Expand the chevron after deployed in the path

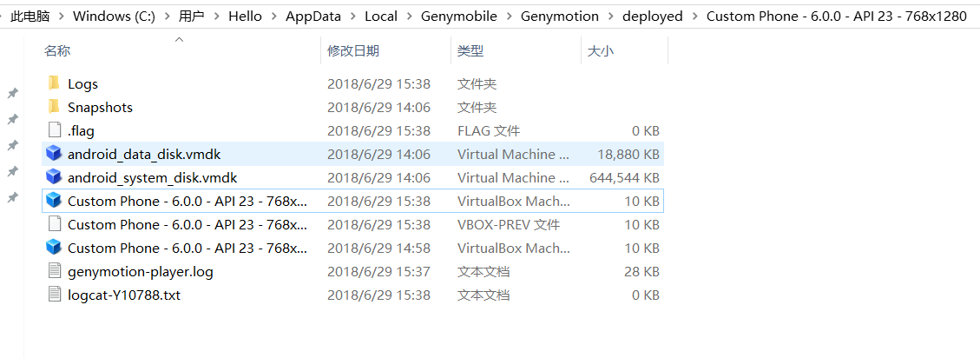pyautogui.click(x=694, y=17)
